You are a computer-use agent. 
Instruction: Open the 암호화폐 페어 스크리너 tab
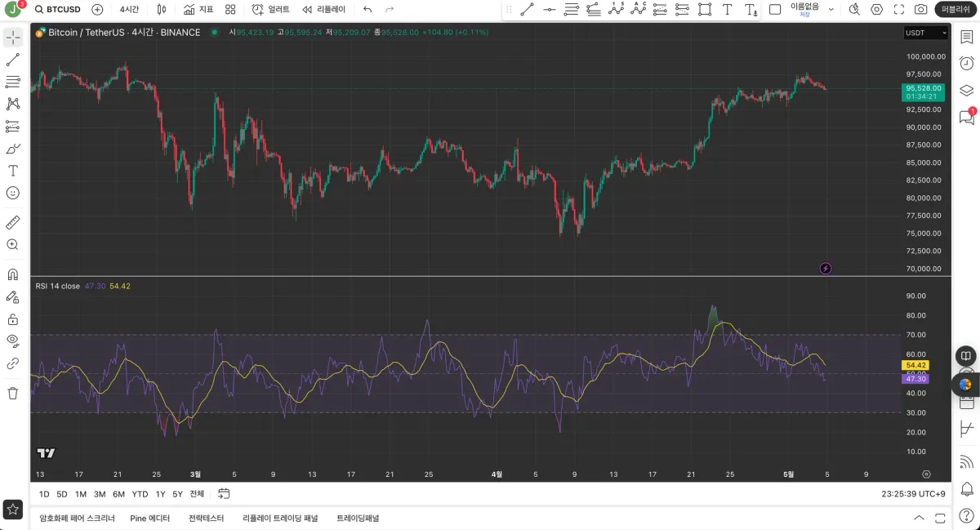[x=77, y=518]
